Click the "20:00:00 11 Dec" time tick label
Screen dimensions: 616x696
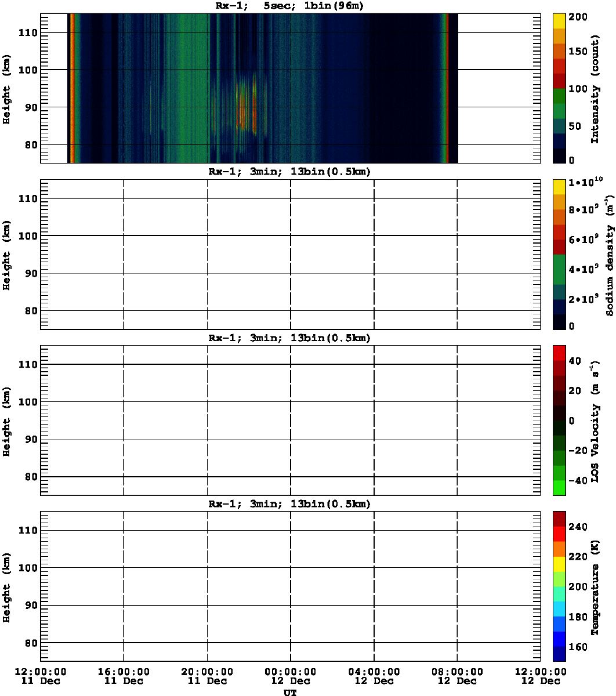click(x=207, y=676)
